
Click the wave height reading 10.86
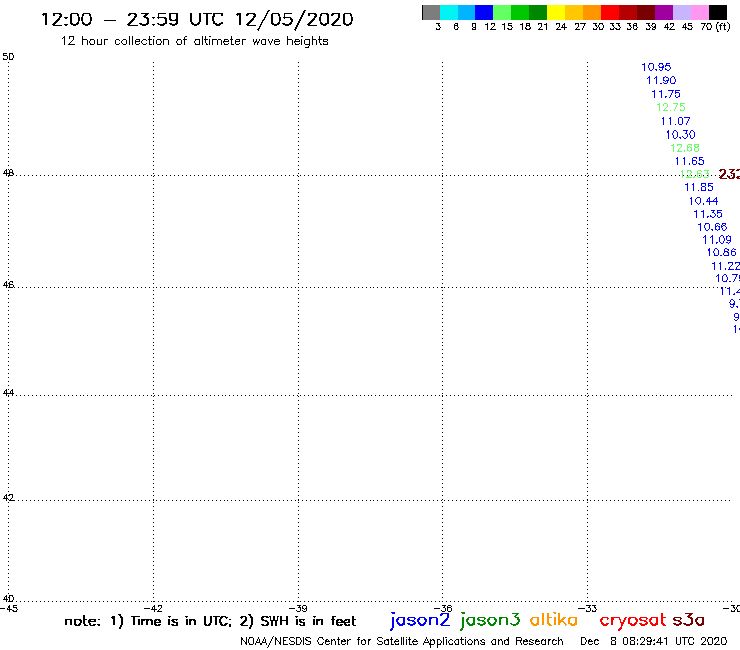tap(721, 253)
